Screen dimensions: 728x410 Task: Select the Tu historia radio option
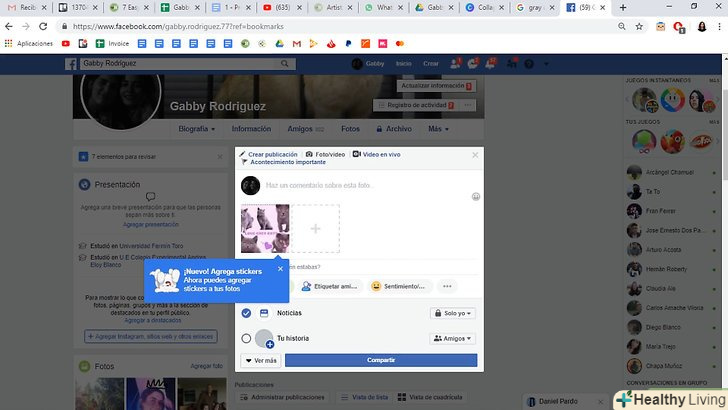pyautogui.click(x=246, y=339)
